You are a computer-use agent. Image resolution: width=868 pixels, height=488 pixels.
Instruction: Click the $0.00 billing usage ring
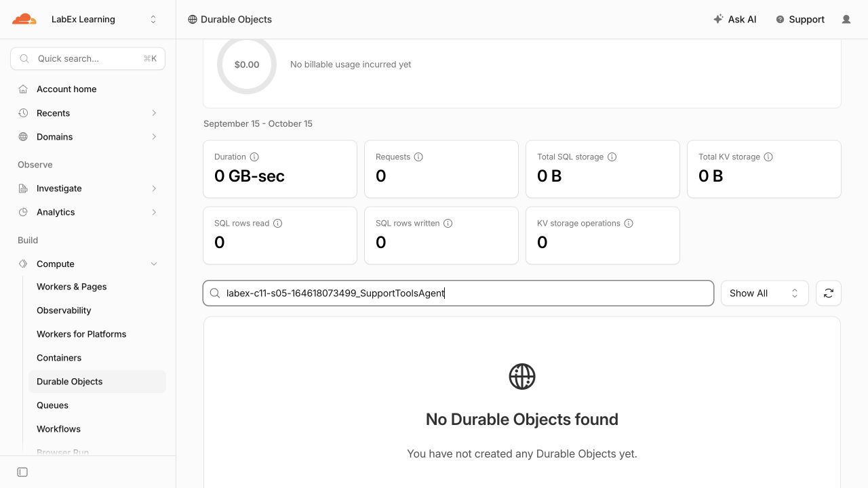click(x=247, y=64)
